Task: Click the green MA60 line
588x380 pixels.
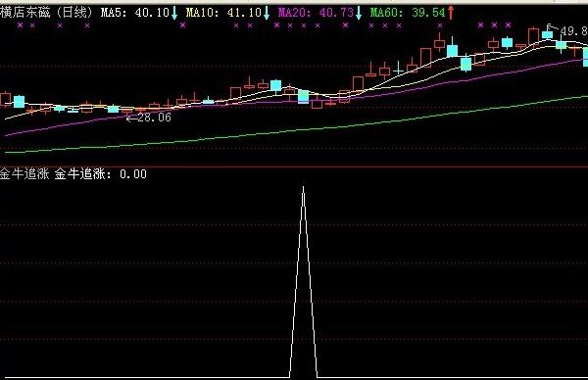Action: 296,131
